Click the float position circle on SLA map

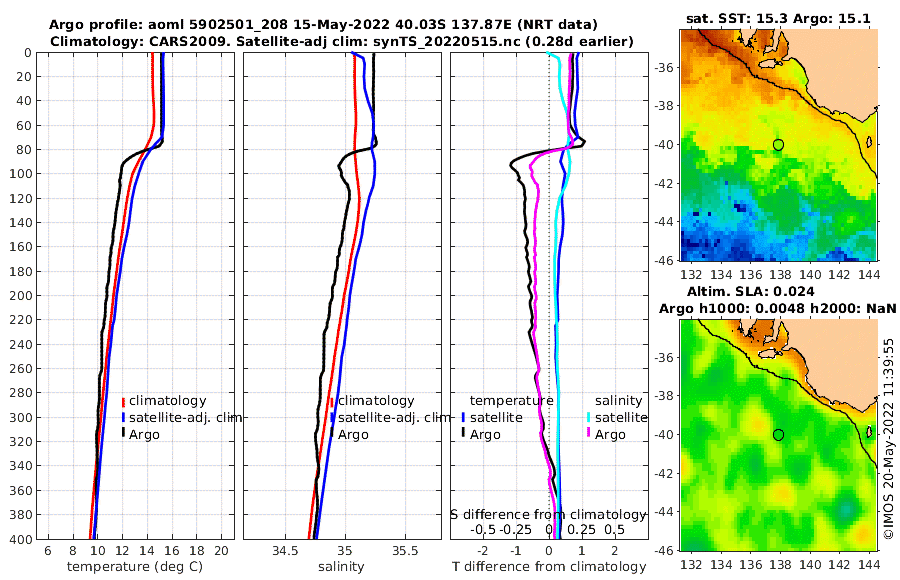pyautogui.click(x=778, y=435)
